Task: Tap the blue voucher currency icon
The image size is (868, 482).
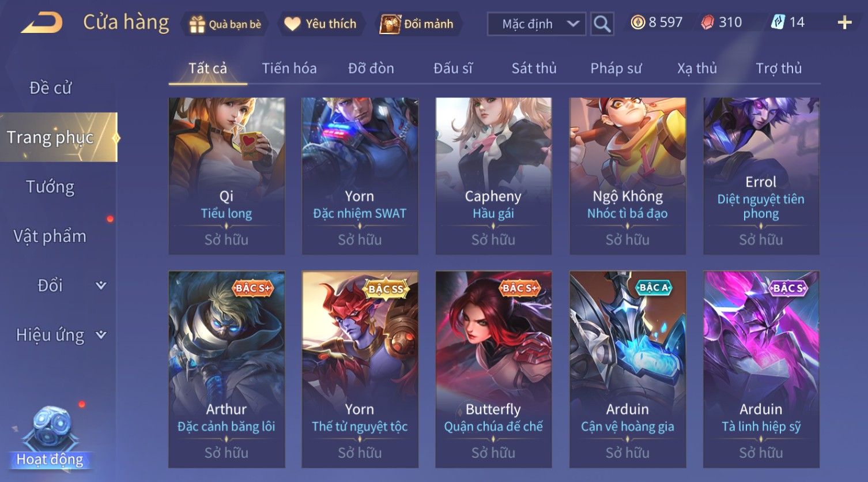Action: pos(778,22)
